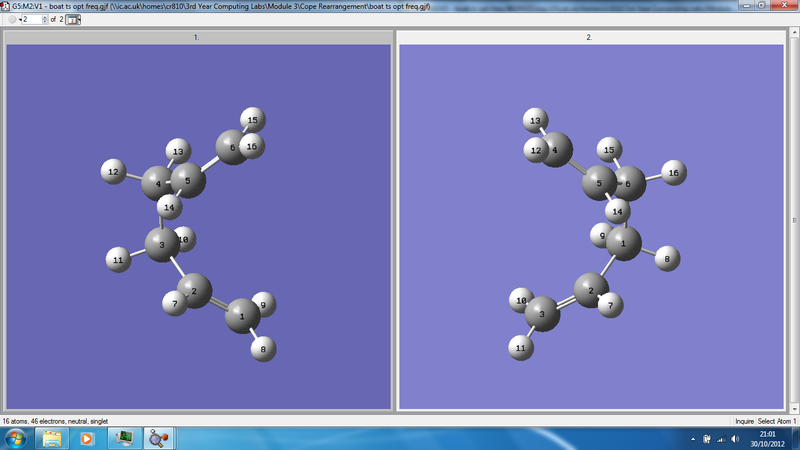
Task: Click the frame number input field
Action: click(30, 19)
